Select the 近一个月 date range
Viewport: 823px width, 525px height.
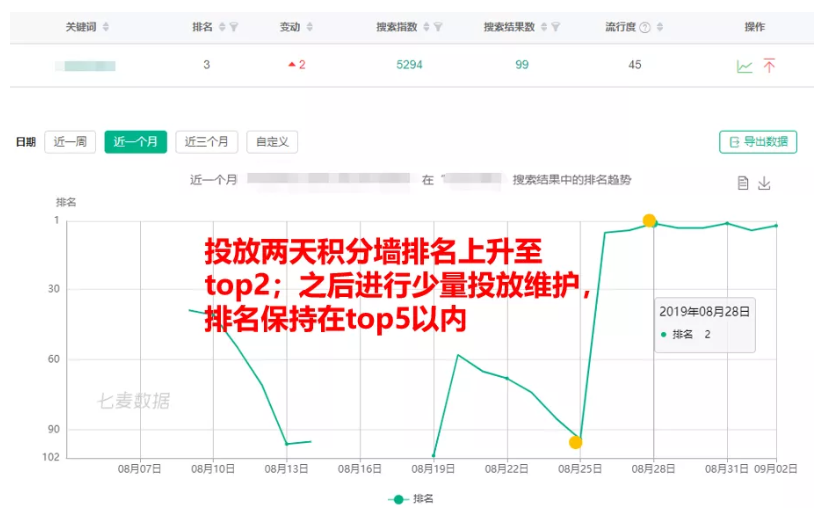[x=135, y=142]
